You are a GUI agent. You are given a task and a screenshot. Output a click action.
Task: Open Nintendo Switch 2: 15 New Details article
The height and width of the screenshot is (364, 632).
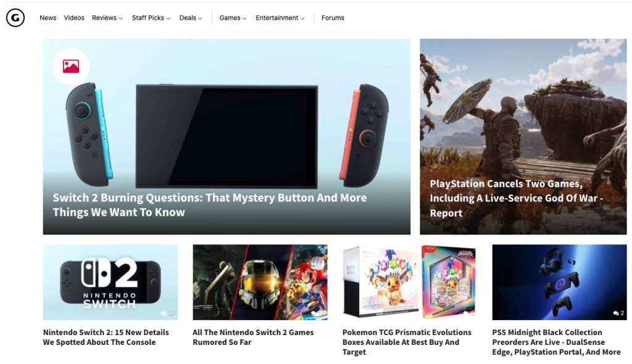pyautogui.click(x=106, y=337)
